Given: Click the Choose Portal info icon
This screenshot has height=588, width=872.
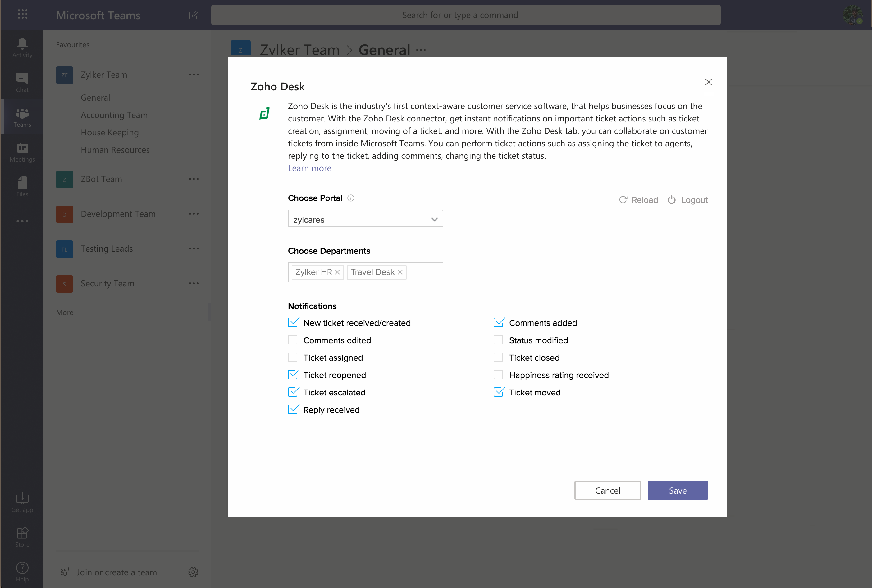Looking at the screenshot, I should pyautogui.click(x=351, y=198).
